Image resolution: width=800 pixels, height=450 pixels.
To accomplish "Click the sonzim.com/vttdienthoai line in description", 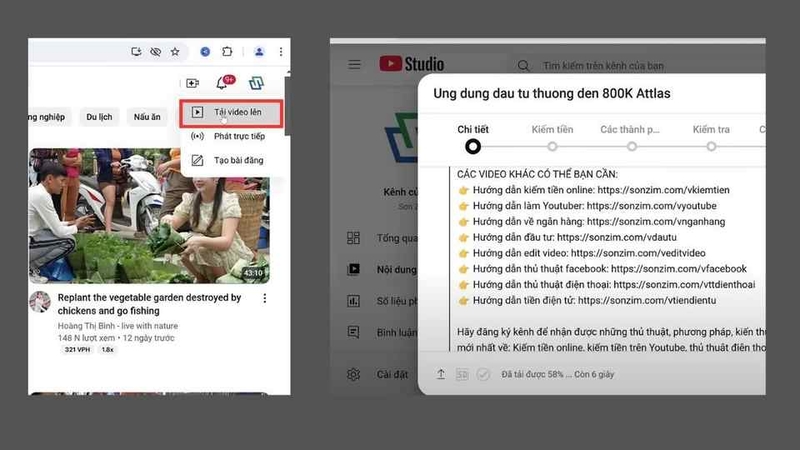I will (x=607, y=285).
